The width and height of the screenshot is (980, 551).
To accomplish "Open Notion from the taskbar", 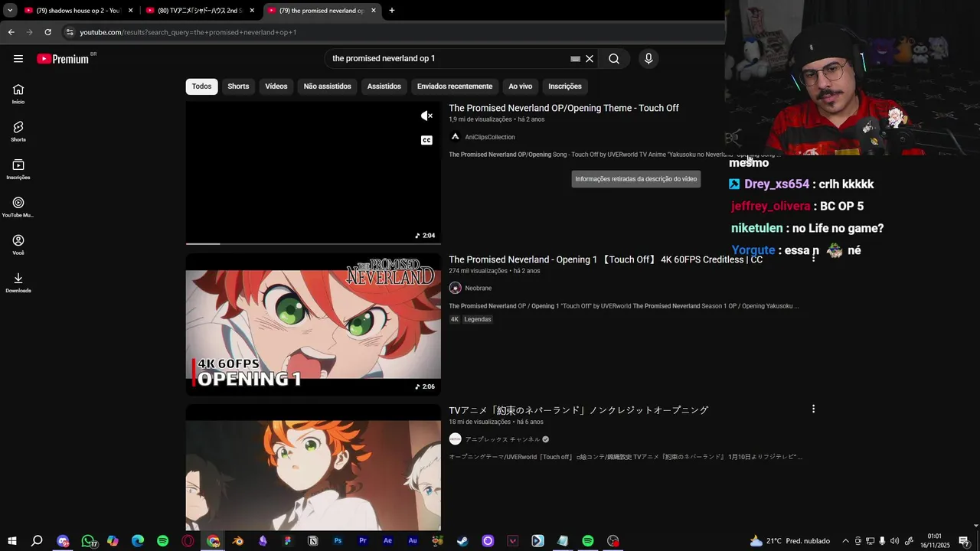I will click(312, 541).
